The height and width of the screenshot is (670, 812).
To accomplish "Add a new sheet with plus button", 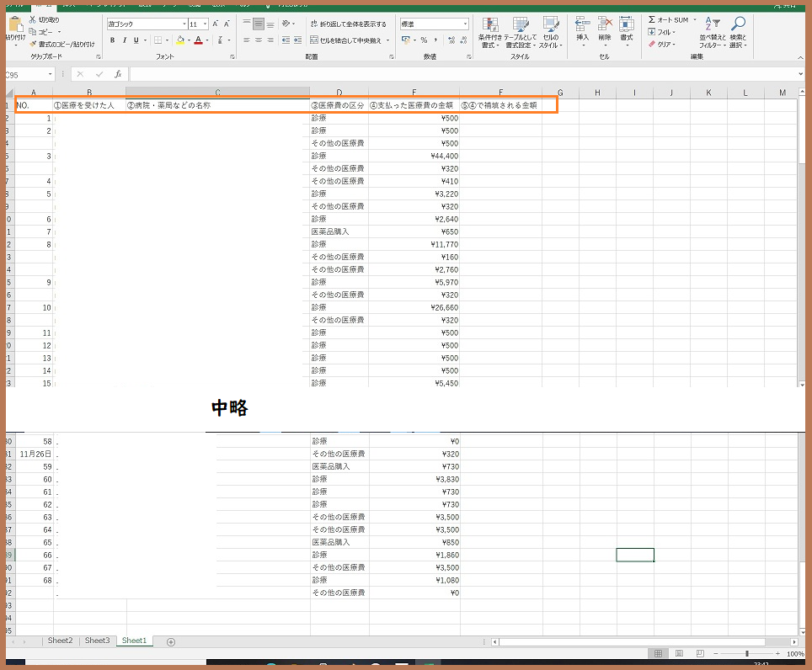I will (x=171, y=641).
